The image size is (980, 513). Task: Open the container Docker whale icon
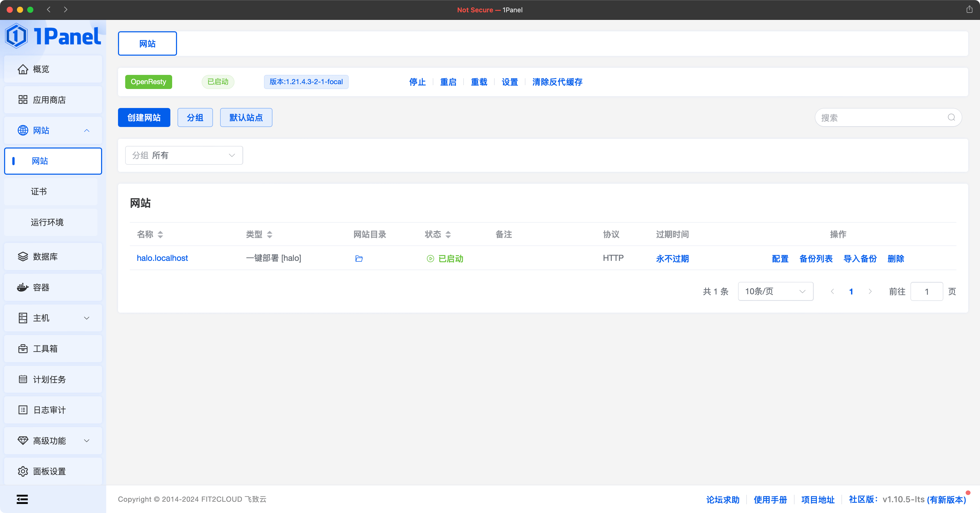tap(23, 288)
